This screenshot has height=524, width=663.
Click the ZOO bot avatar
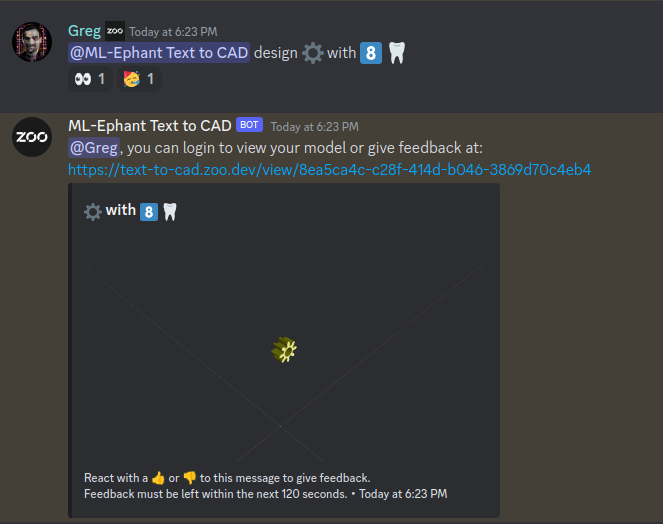click(32, 137)
